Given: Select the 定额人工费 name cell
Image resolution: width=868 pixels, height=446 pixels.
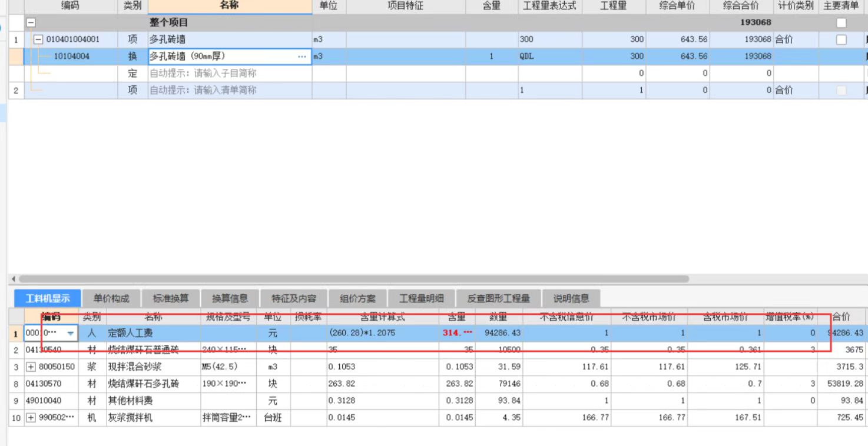Looking at the screenshot, I should (x=153, y=333).
